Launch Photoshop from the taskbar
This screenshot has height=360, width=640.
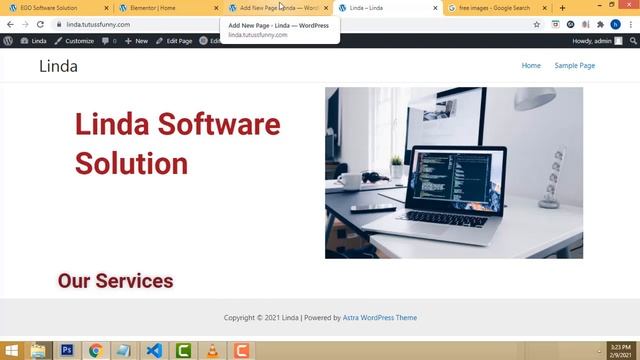pos(67,351)
